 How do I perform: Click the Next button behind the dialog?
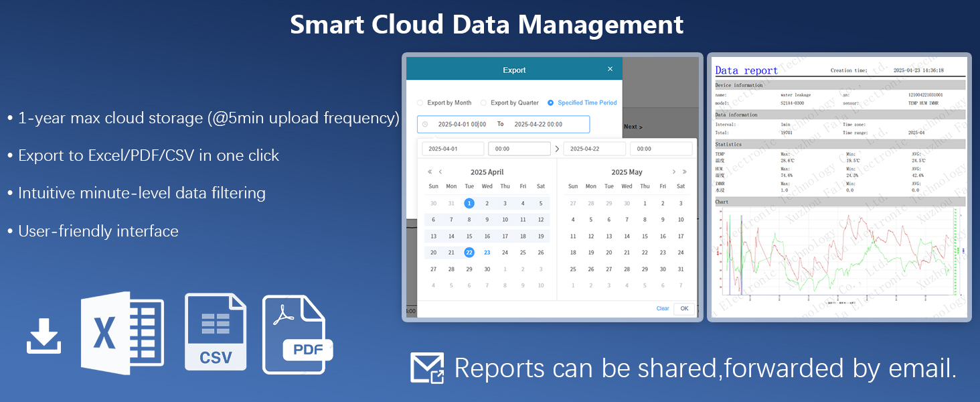coord(633,126)
